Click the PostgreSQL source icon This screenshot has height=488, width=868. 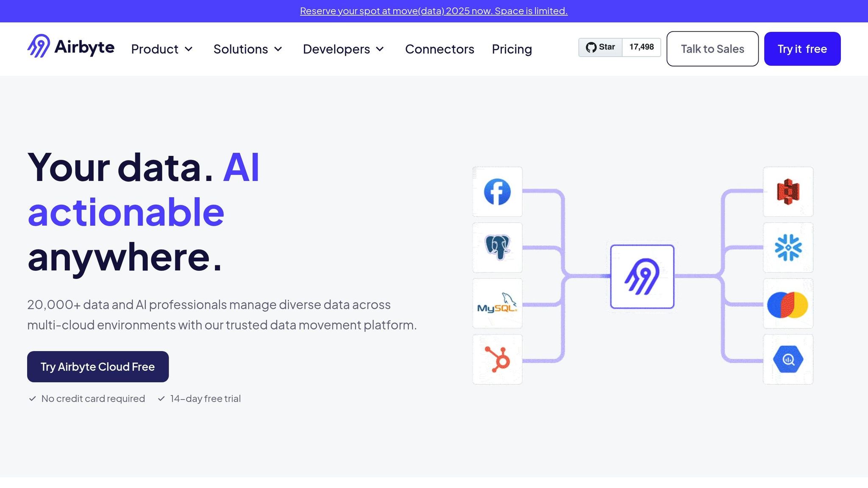tap(497, 248)
